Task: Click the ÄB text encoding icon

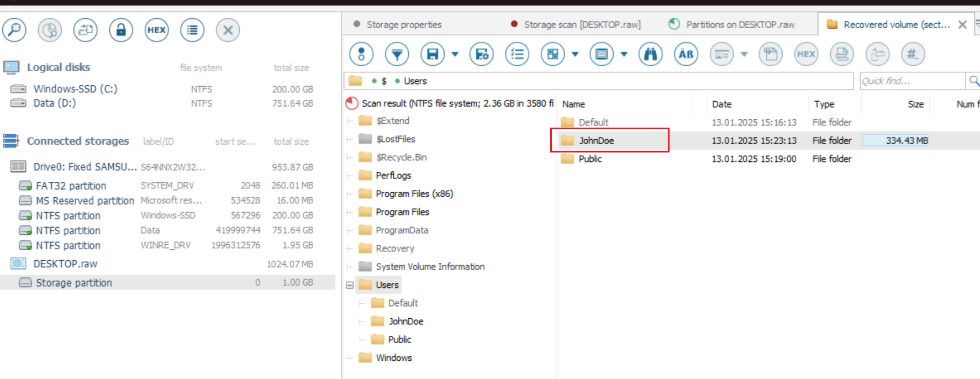Action: click(686, 54)
